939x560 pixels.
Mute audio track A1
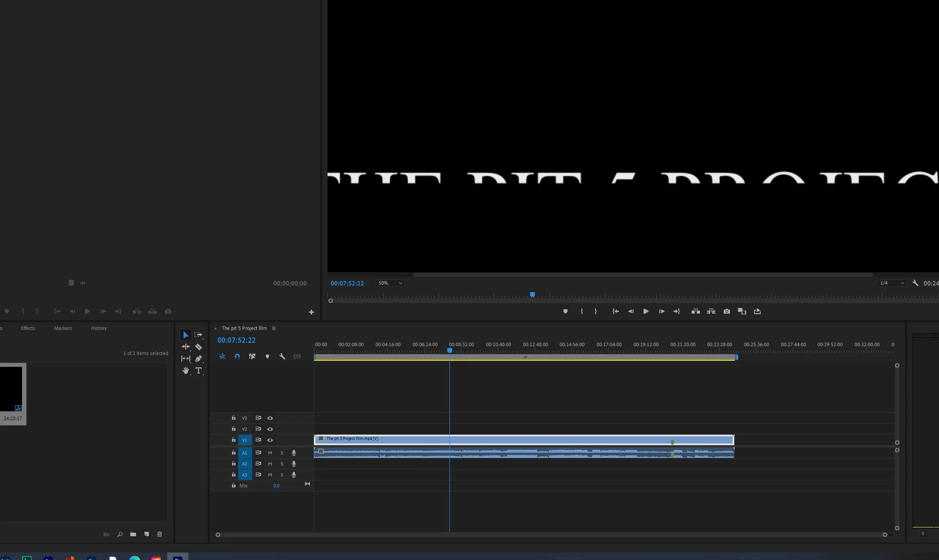tap(270, 453)
